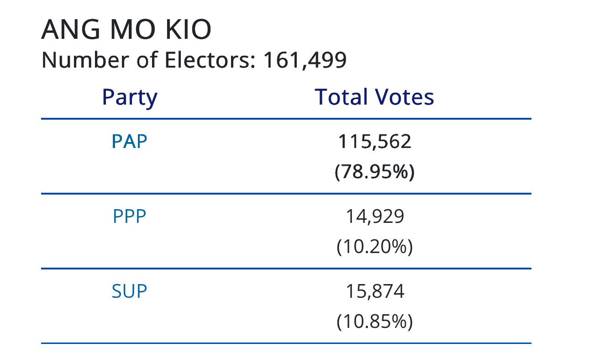Image resolution: width=589 pixels, height=364 pixels.
Task: Select the 78.95% vote share
Action: [x=374, y=172]
